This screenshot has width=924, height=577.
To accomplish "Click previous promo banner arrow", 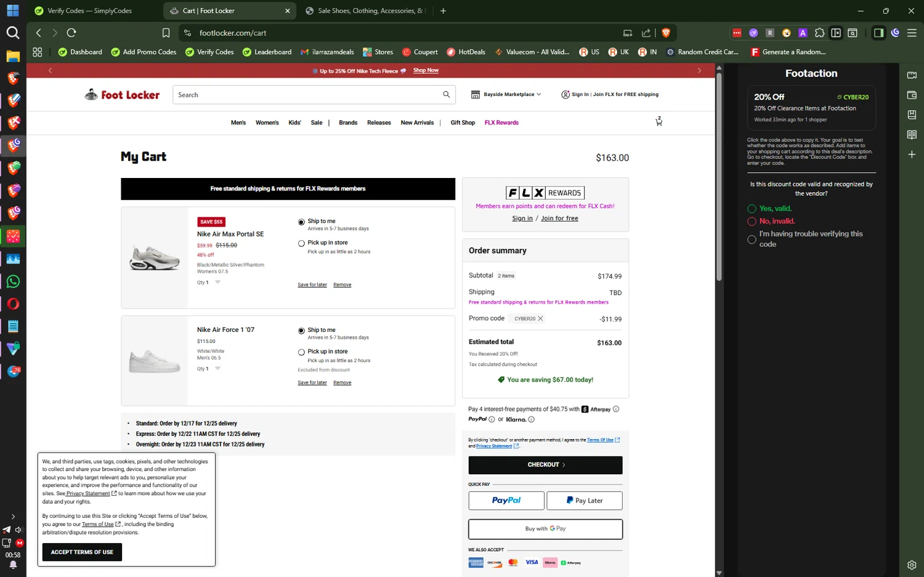I will [x=50, y=71].
